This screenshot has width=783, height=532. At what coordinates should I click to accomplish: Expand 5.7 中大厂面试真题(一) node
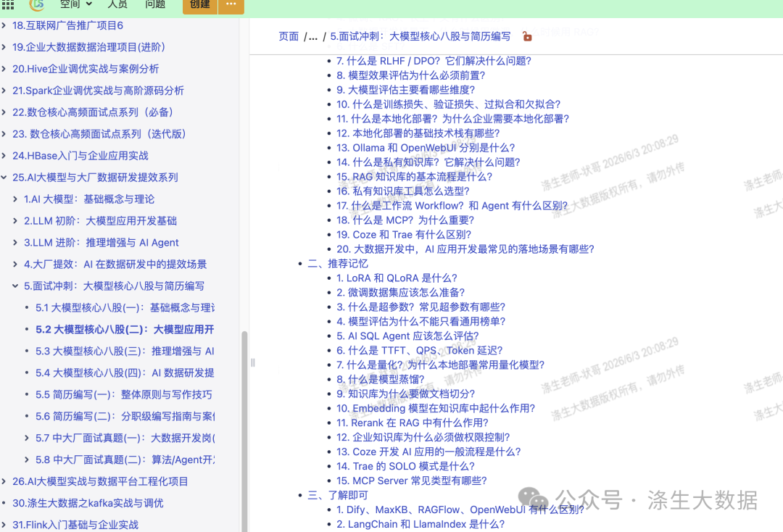pyautogui.click(x=27, y=438)
